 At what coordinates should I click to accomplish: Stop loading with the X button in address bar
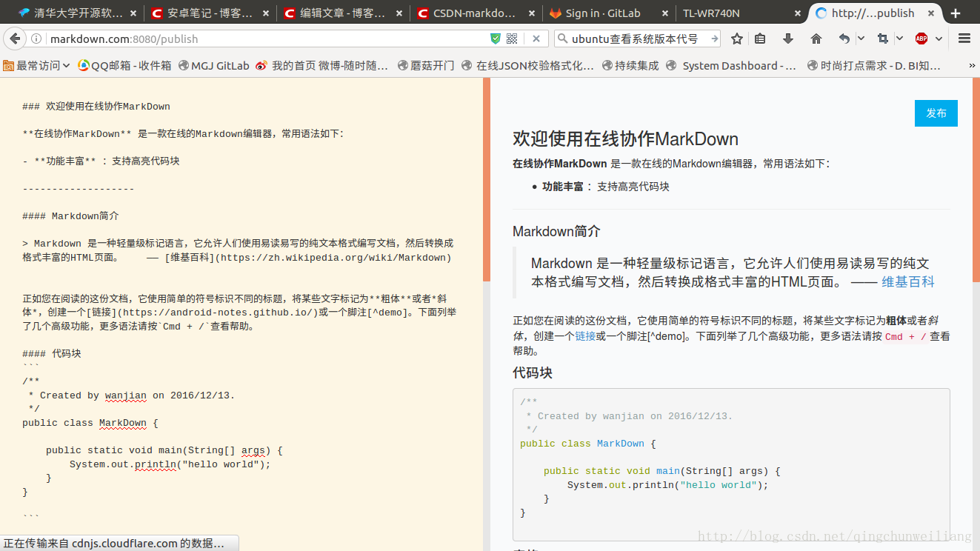pyautogui.click(x=537, y=39)
